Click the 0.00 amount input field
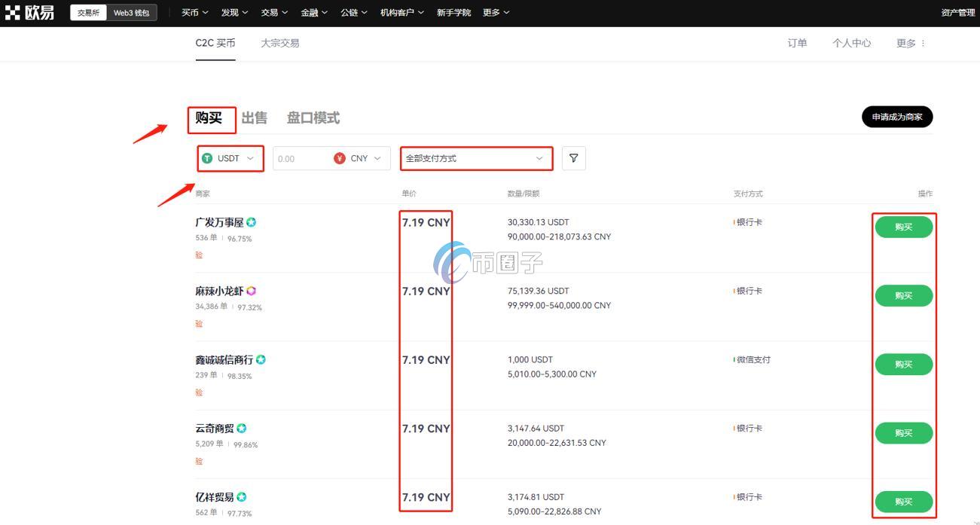The image size is (980, 525). [298, 158]
